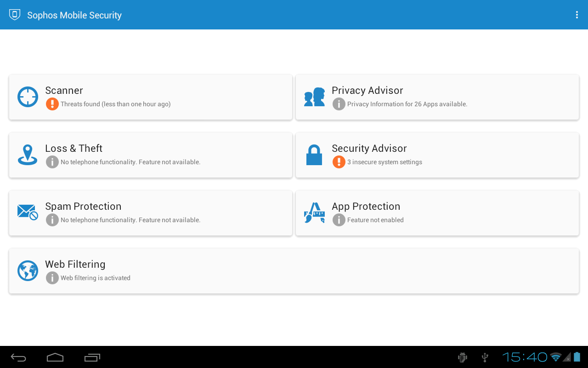This screenshot has width=588, height=368.
Task: Tap the Android back navigation button
Action: (x=18, y=357)
